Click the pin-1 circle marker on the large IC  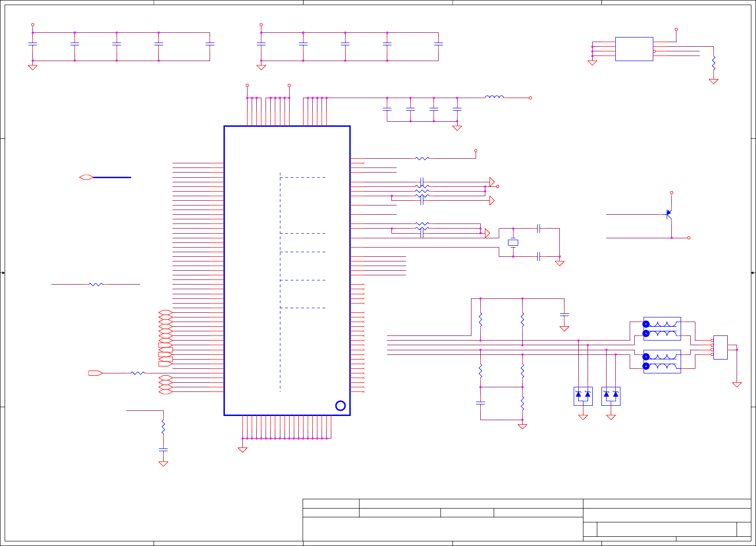pos(341,406)
